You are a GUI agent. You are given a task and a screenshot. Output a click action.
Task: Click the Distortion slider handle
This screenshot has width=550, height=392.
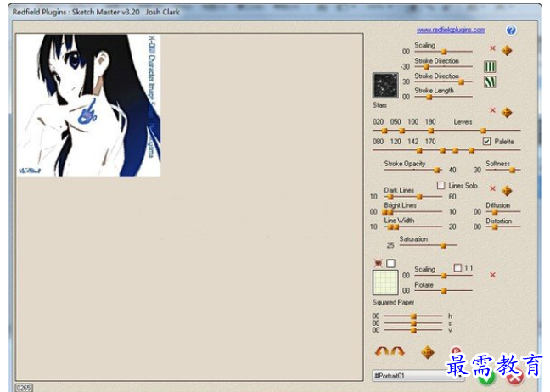[495, 227]
